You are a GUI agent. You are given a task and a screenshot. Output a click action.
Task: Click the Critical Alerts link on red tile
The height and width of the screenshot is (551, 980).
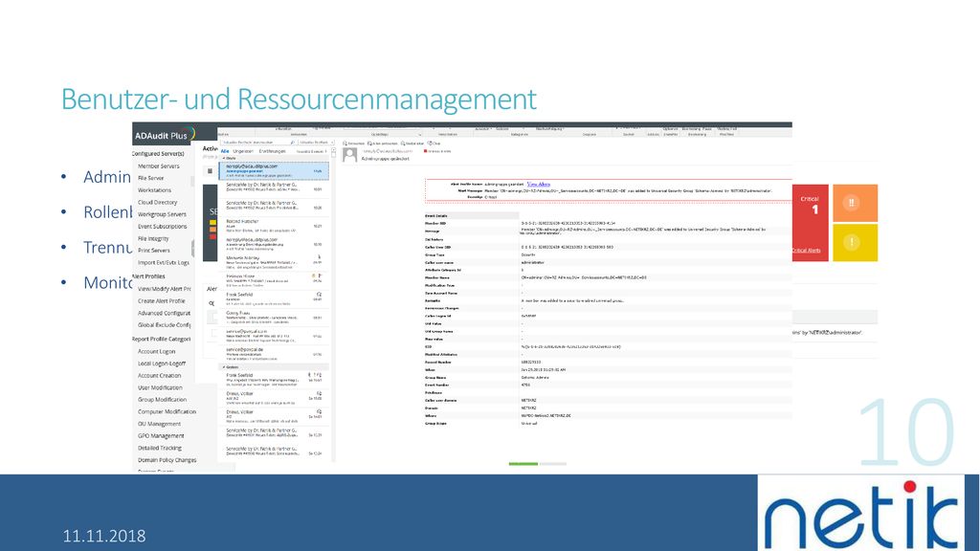806,251
